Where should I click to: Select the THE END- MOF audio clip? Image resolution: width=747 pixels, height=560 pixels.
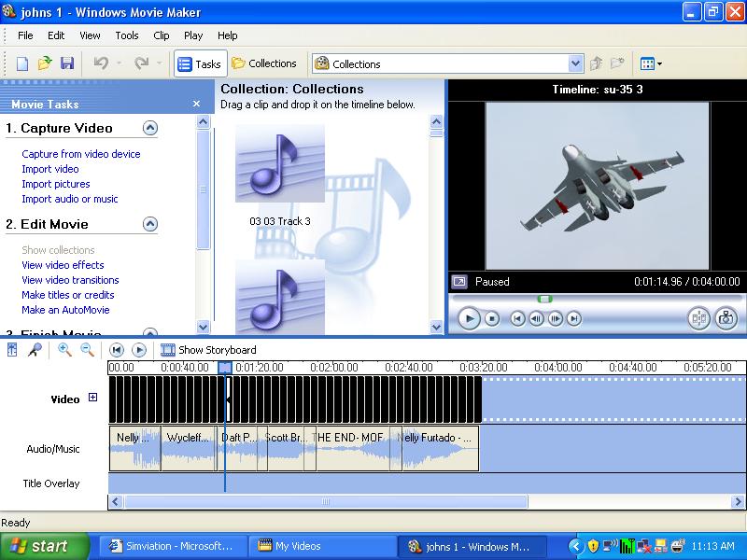(353, 449)
